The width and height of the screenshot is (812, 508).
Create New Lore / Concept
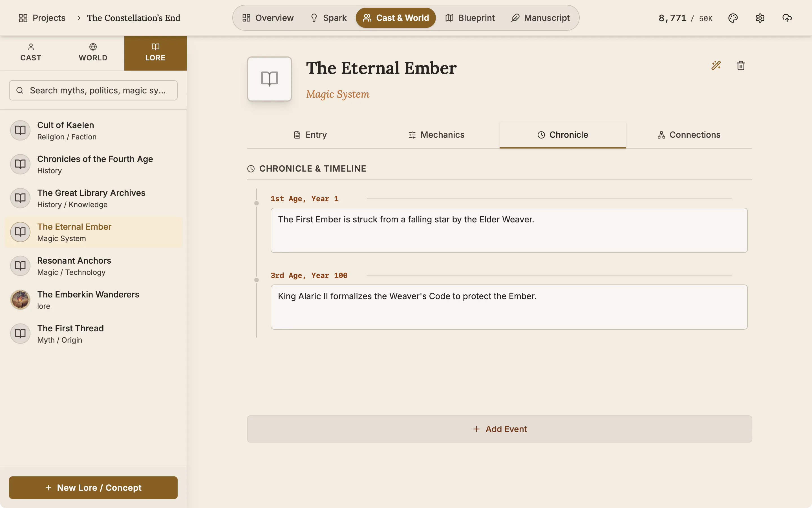(93, 487)
